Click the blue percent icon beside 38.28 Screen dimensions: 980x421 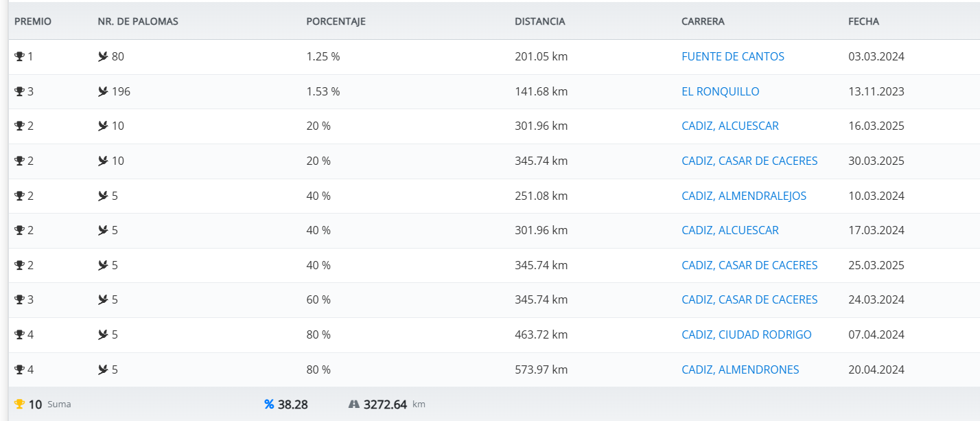click(x=269, y=405)
